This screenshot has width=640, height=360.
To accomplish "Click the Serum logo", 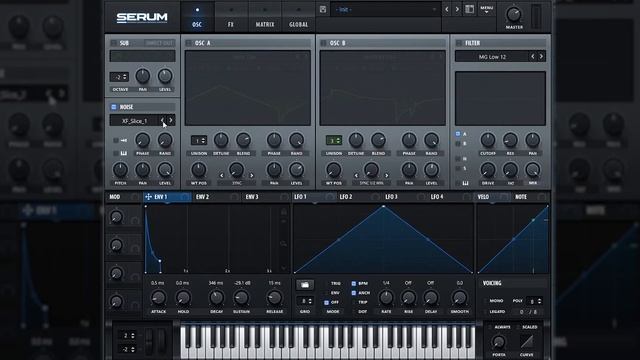I will [142, 18].
